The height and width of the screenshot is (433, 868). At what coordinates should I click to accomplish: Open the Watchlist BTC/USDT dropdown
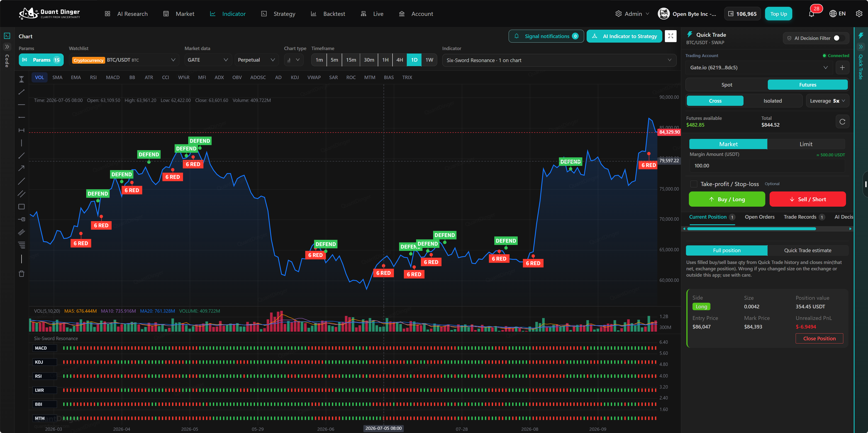click(124, 60)
